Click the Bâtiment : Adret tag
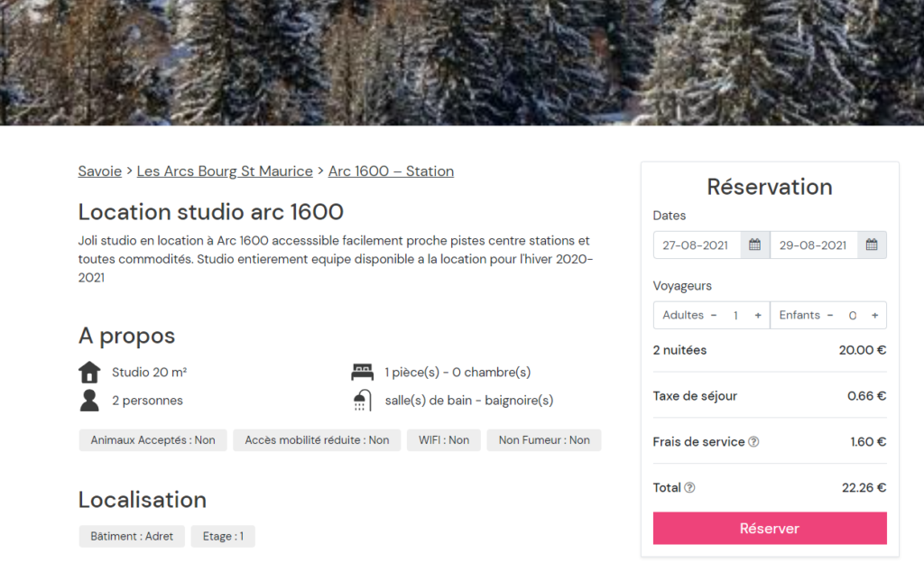 coord(132,537)
